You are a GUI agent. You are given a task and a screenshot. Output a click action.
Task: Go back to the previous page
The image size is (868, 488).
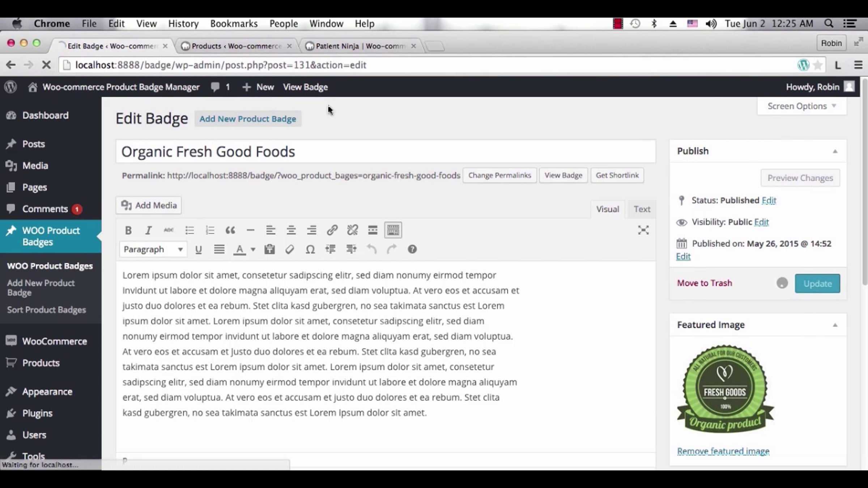coord(11,65)
